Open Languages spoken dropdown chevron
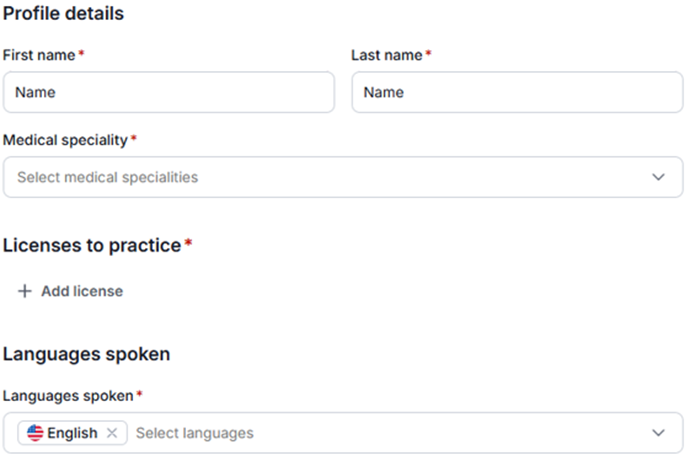 pos(658,433)
